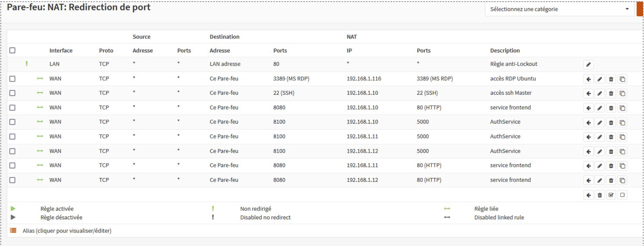Edit the accès RDP Ubuntu rule
Image resolution: width=644 pixels, height=246 pixels.
(x=600, y=79)
